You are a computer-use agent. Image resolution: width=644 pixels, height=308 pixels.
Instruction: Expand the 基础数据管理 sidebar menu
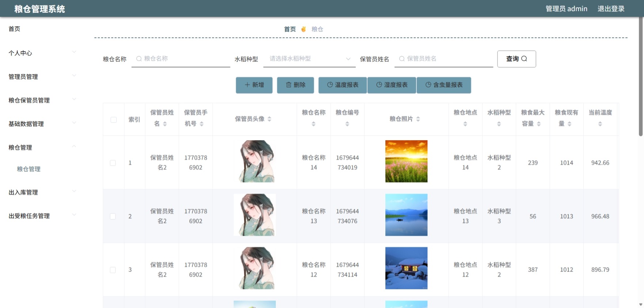42,124
